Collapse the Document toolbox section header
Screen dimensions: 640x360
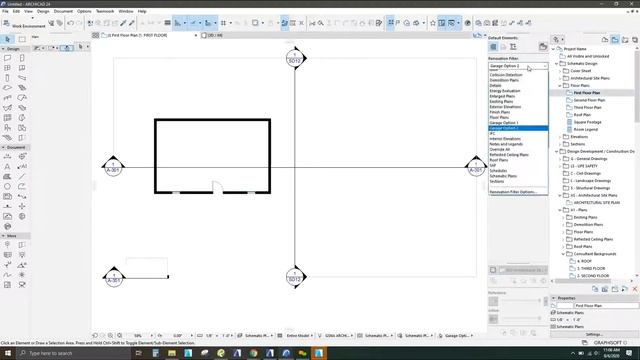[x=15, y=147]
